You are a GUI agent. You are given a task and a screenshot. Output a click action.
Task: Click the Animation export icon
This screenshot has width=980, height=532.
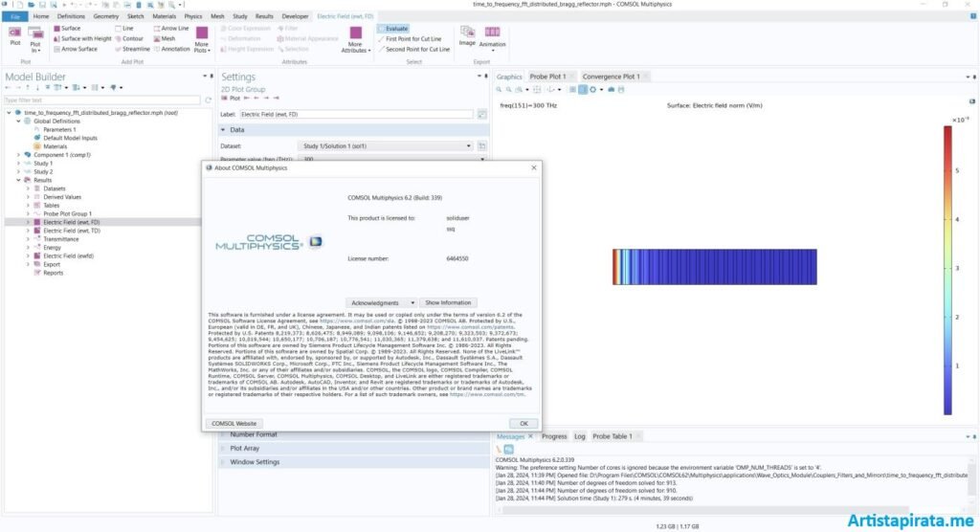(x=493, y=37)
